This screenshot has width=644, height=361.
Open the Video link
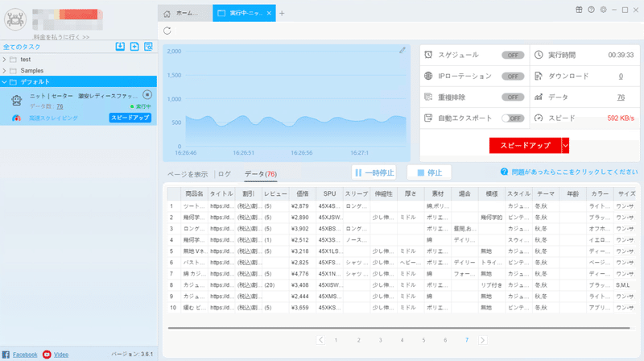61,355
